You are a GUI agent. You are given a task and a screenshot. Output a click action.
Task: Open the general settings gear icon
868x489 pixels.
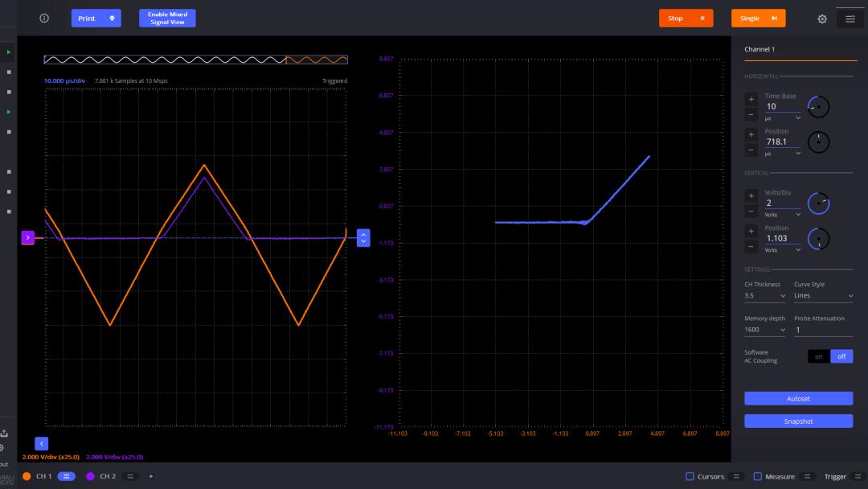point(822,18)
